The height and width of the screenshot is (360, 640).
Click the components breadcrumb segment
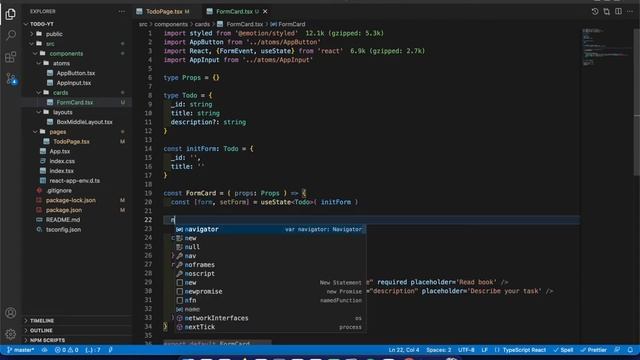[x=171, y=24]
